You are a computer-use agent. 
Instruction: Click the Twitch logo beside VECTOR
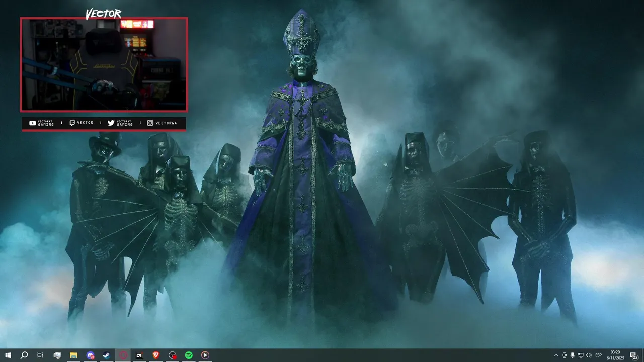(72, 123)
